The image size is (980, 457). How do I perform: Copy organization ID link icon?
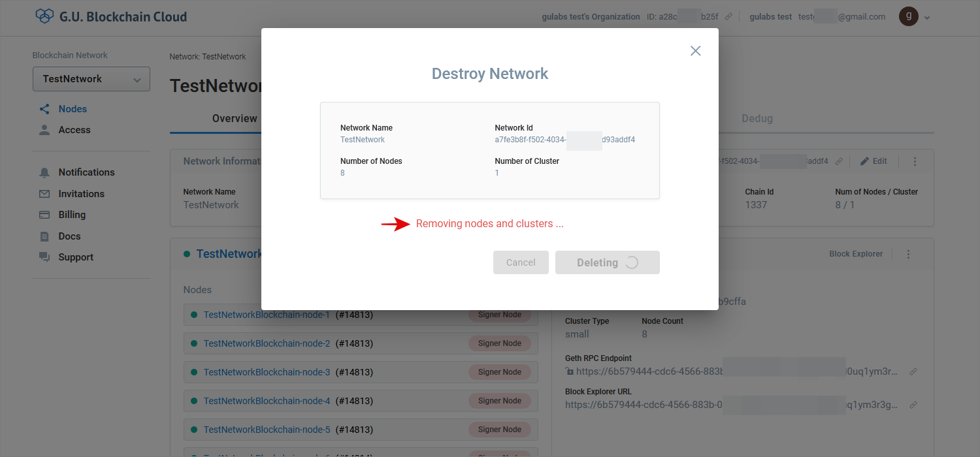click(728, 17)
